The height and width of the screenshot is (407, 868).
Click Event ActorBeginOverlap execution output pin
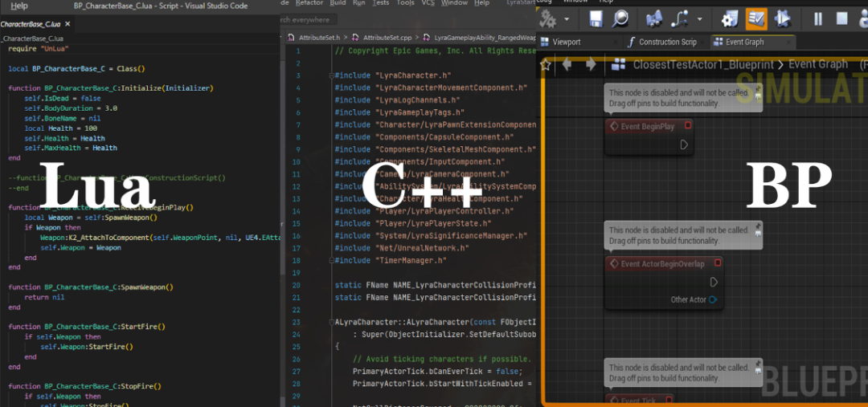[x=714, y=282]
